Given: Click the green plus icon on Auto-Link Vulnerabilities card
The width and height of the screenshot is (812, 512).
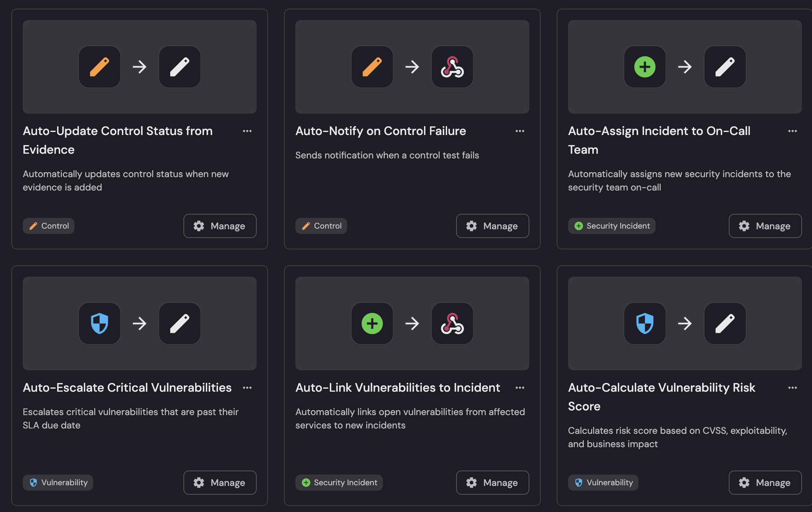Looking at the screenshot, I should click(372, 323).
